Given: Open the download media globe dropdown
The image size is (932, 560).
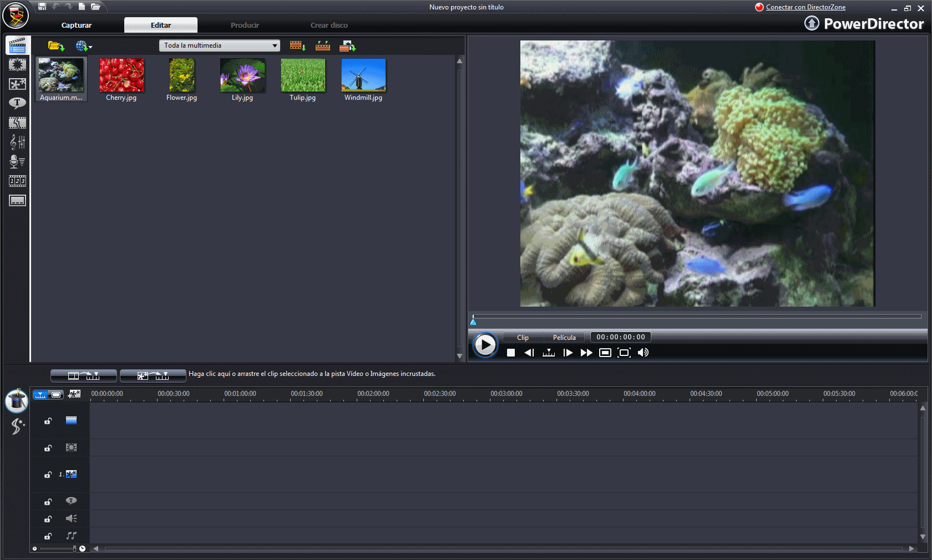Looking at the screenshot, I should coord(84,46).
